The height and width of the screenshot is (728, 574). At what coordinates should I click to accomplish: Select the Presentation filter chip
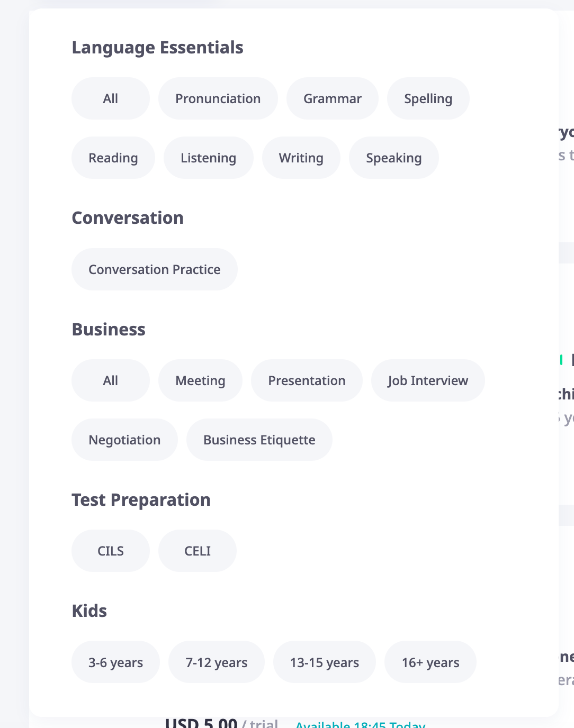[x=307, y=380]
